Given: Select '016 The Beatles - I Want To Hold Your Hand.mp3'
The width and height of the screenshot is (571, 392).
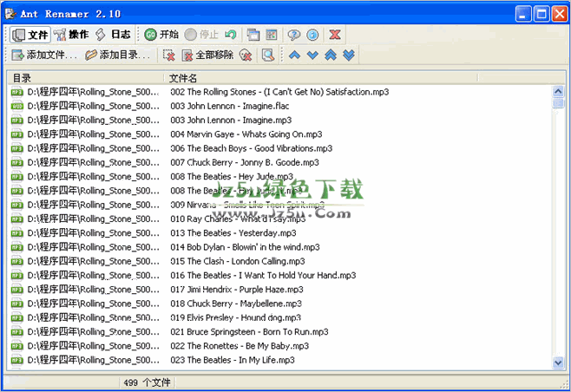Looking at the screenshot, I should (263, 276).
